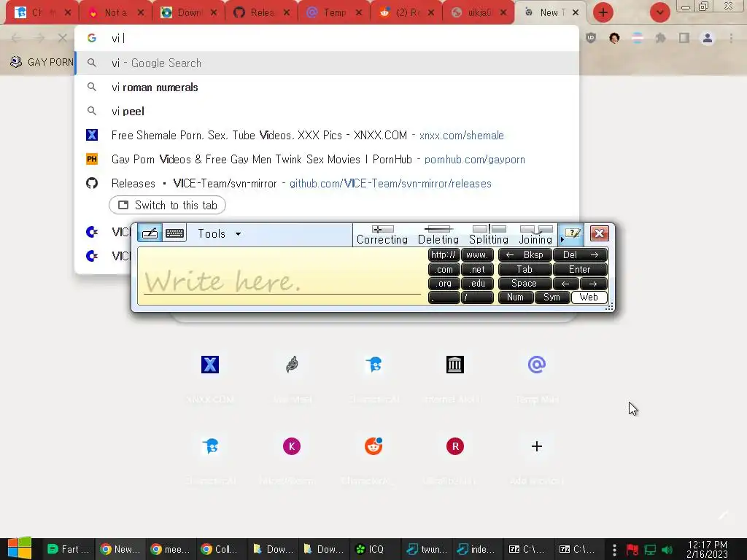Tap the .edu key

click(x=477, y=284)
